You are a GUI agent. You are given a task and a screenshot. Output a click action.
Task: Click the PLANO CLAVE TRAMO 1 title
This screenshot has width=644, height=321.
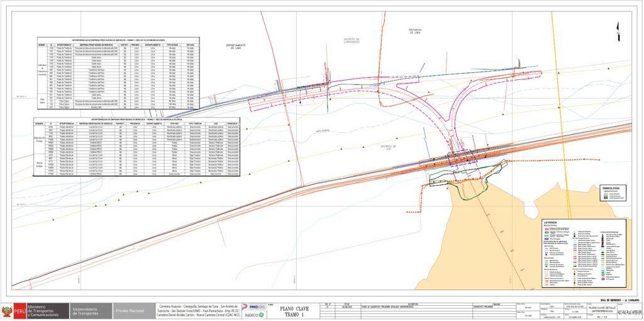[294, 311]
